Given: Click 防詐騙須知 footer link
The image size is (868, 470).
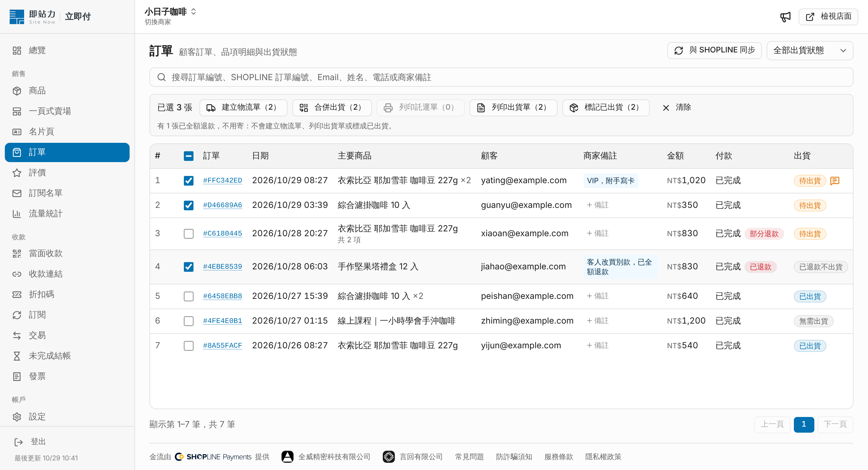Looking at the screenshot, I should [514, 456].
